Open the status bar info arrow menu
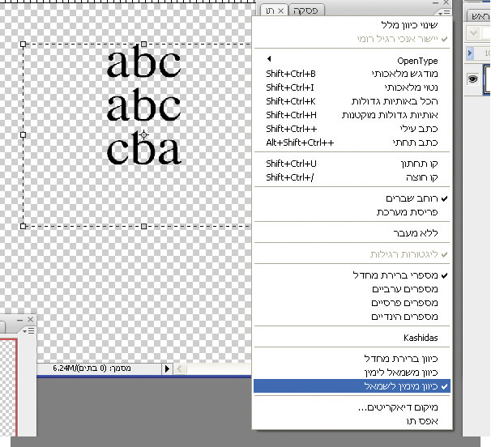 tap(168, 368)
